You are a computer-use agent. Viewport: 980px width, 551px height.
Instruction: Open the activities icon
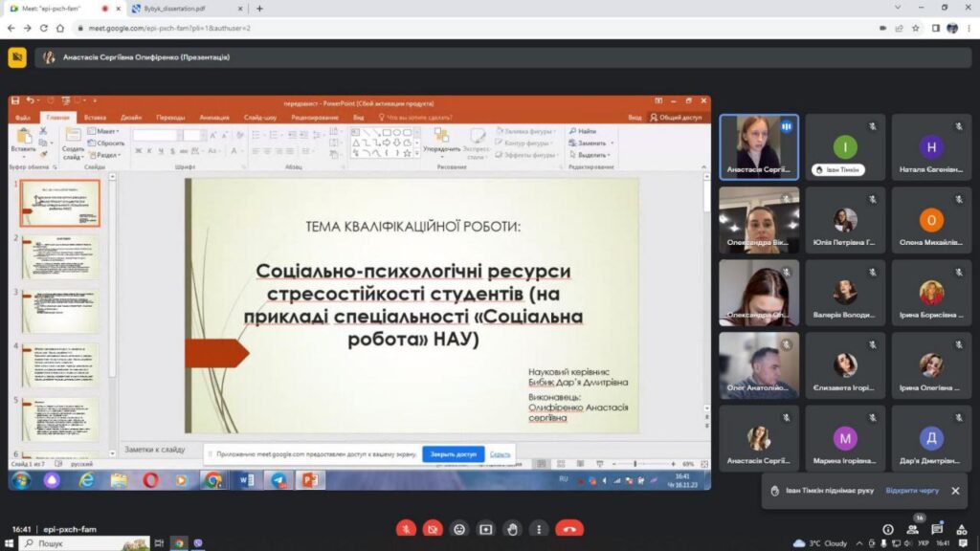960,529
